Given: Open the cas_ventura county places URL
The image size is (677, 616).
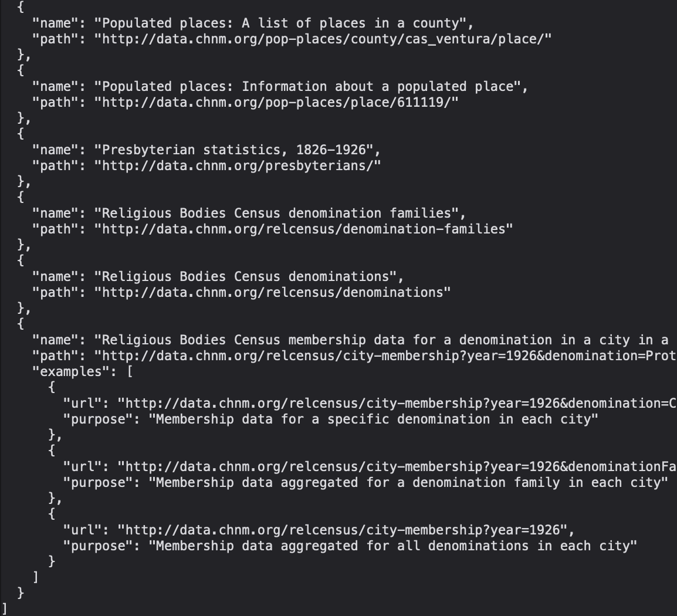Looking at the screenshot, I should pyautogui.click(x=323, y=39).
